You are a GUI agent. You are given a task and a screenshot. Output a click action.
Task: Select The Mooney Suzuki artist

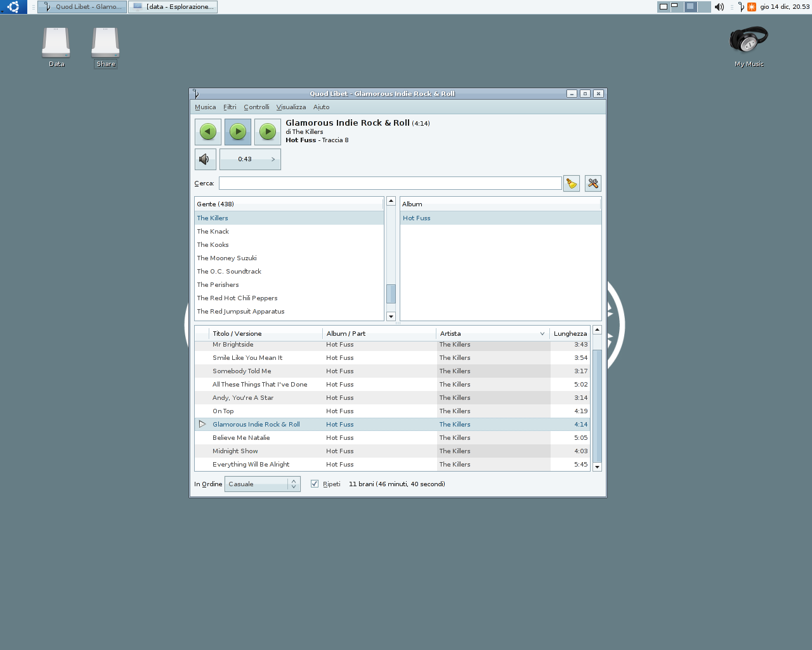point(289,258)
